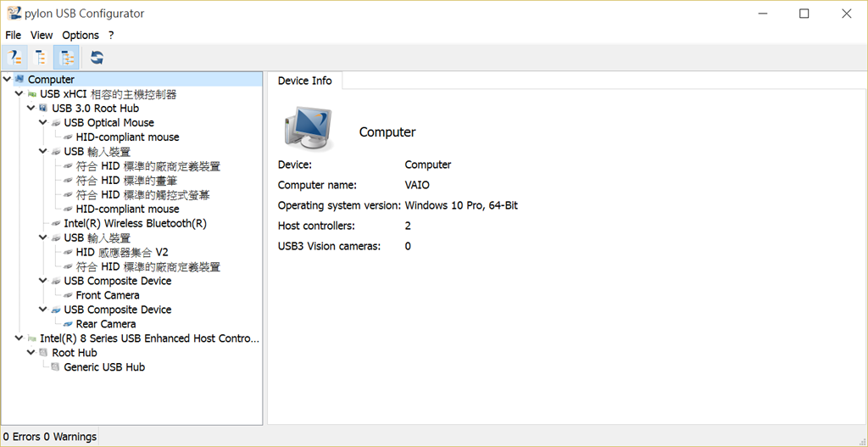Click blue icon of Rear Camera's parent device

click(x=56, y=310)
